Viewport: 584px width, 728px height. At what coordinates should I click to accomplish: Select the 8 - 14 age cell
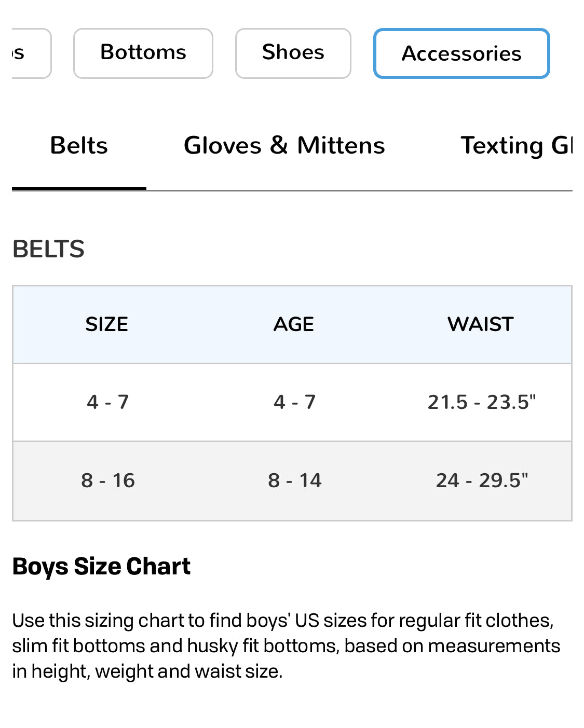pyautogui.click(x=294, y=480)
